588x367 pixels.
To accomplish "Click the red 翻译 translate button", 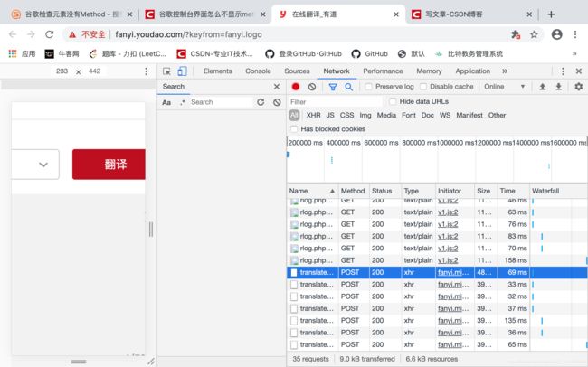I will click(x=109, y=165).
